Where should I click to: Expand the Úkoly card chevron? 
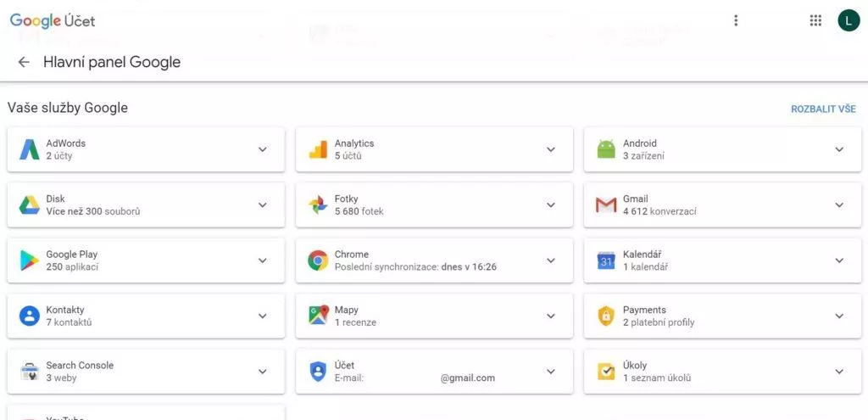[x=839, y=372]
